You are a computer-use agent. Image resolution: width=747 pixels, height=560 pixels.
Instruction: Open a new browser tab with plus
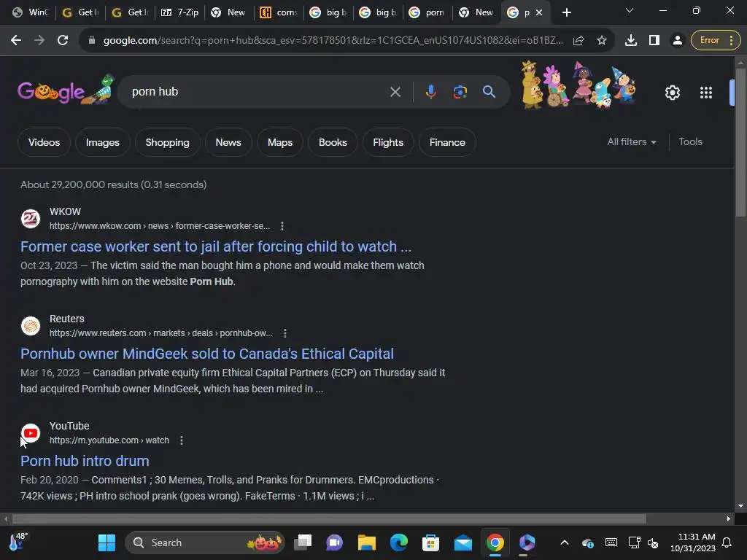click(566, 12)
